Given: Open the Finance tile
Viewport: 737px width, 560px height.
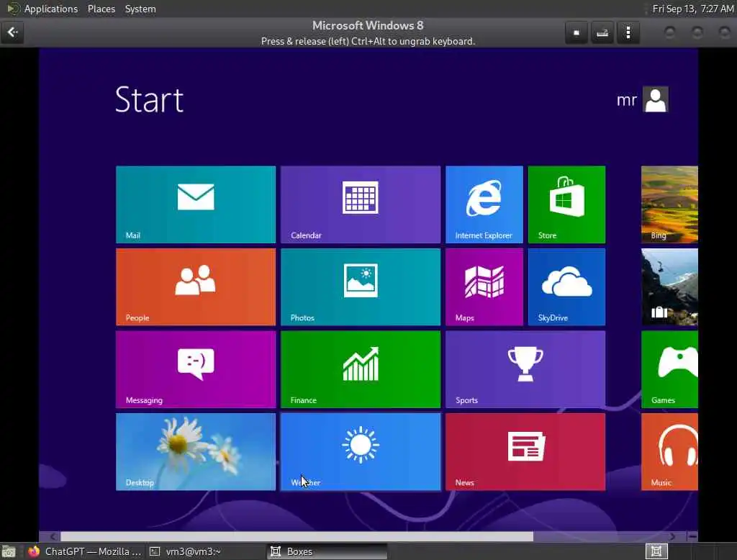Looking at the screenshot, I should pos(361,369).
